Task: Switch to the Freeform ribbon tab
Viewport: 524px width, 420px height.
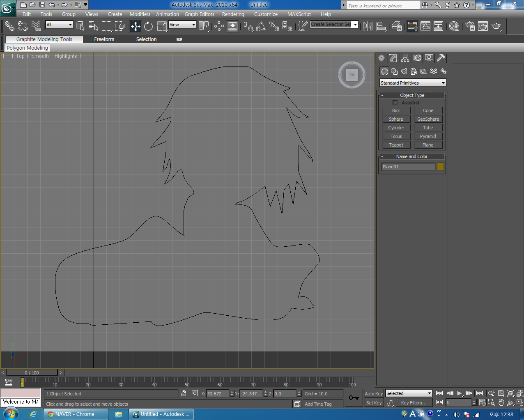Action: click(104, 39)
